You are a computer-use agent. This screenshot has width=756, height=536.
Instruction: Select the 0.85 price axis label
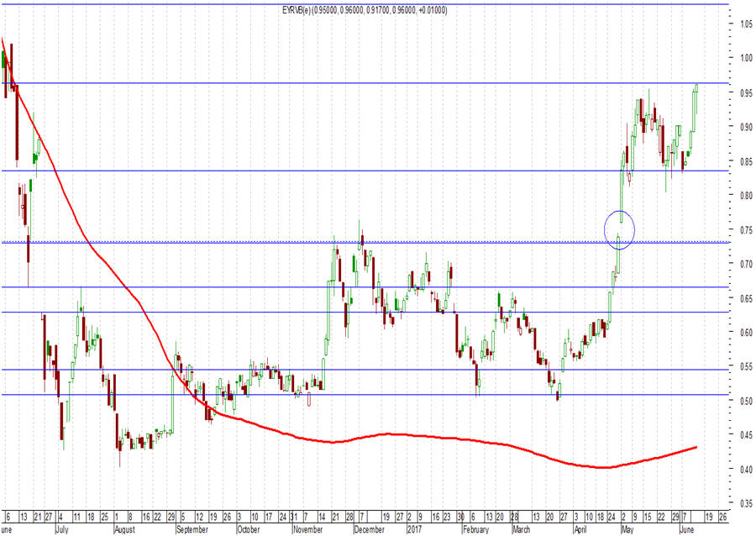pyautogui.click(x=746, y=161)
